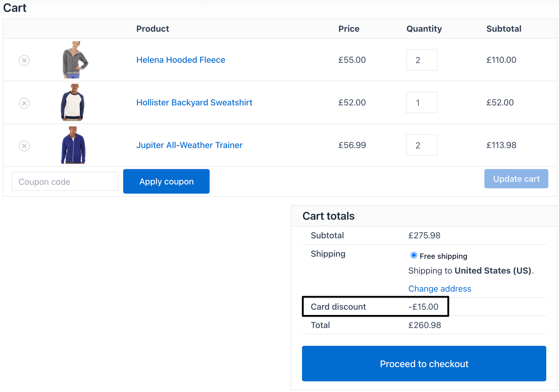Click the Jupiter All-Weather Trainer quantity box

coord(421,145)
